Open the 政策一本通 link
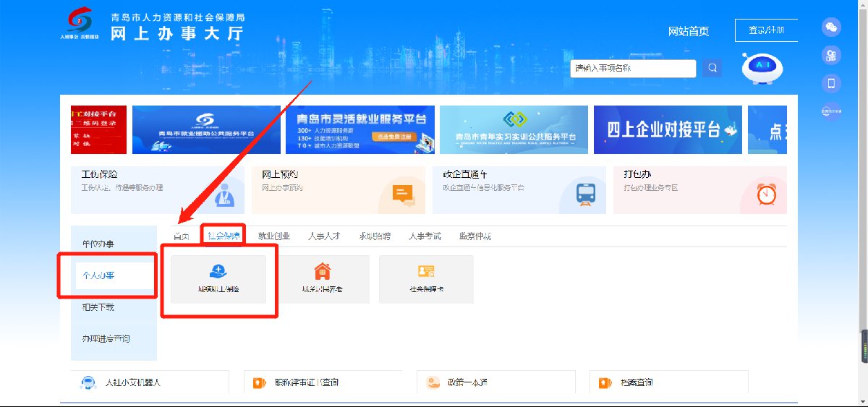 [x=467, y=382]
